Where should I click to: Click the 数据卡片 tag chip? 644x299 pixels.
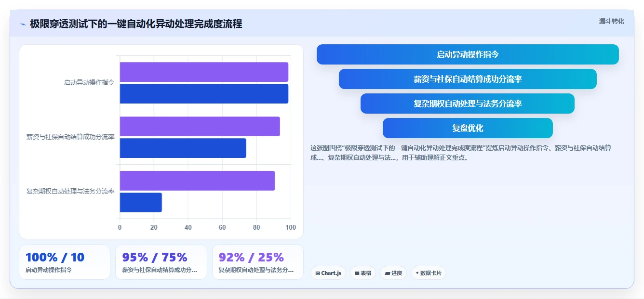pos(428,273)
